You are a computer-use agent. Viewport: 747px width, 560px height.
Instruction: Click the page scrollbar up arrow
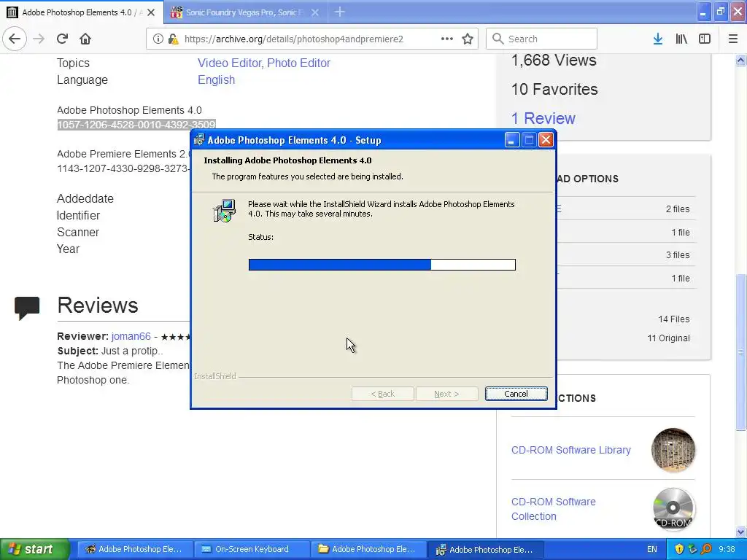[x=740, y=60]
